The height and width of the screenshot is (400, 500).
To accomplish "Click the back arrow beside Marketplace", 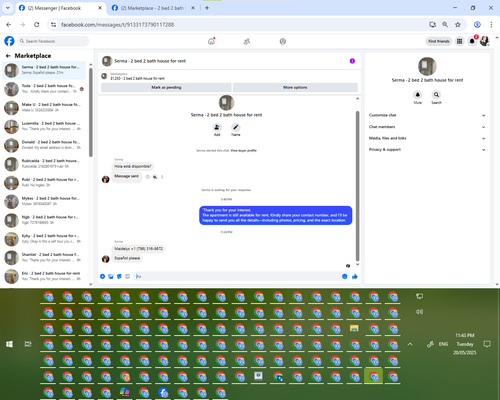I will (x=8, y=56).
